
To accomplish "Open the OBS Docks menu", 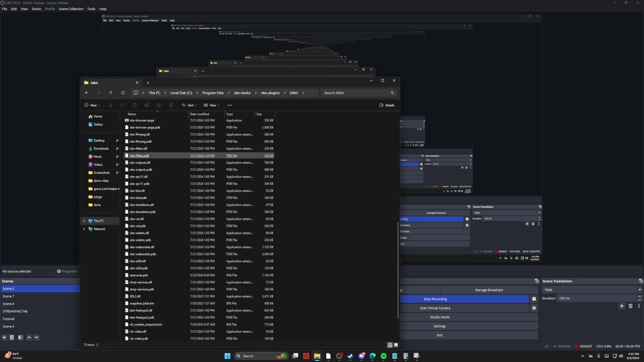I will coord(36,9).
